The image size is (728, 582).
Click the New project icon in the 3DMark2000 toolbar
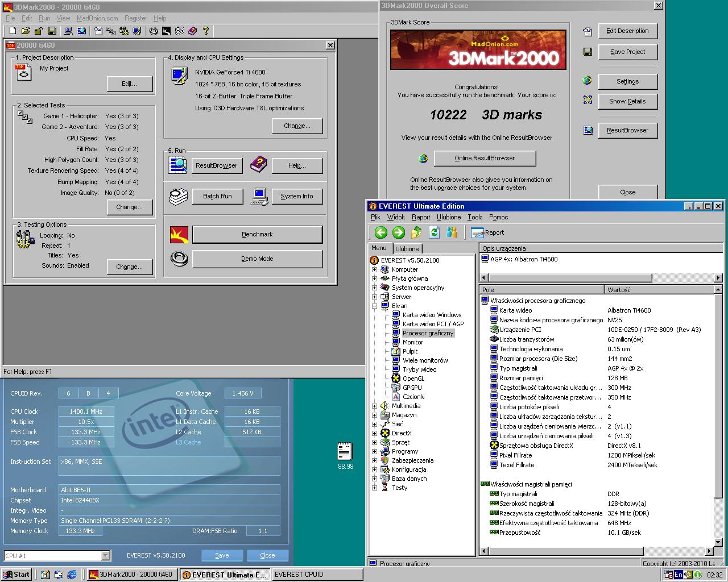click(13, 31)
